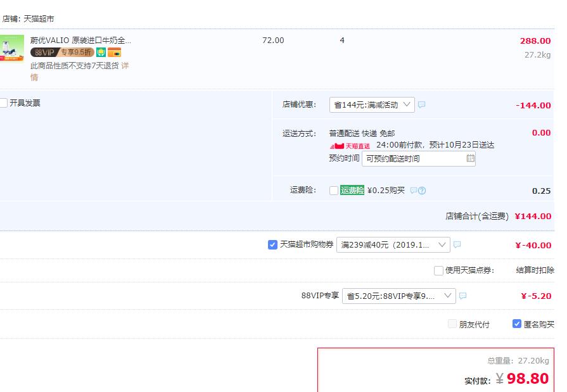Click the green 运费险 label badge
The height and width of the screenshot is (392, 567).
pos(352,190)
